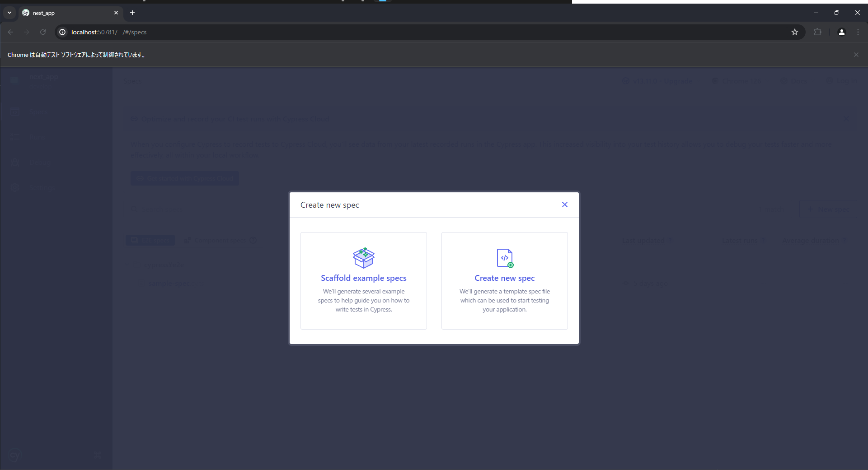Open the tab search dropdown arrow

[9, 13]
